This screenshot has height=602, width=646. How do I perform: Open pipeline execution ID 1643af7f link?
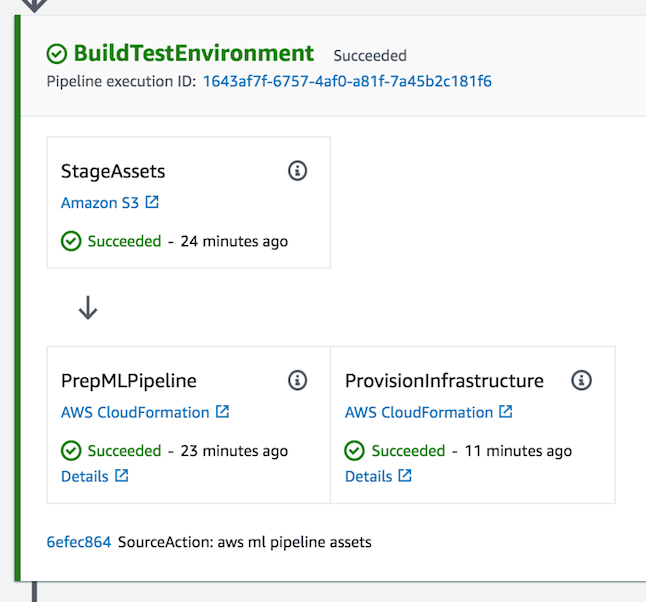347,82
